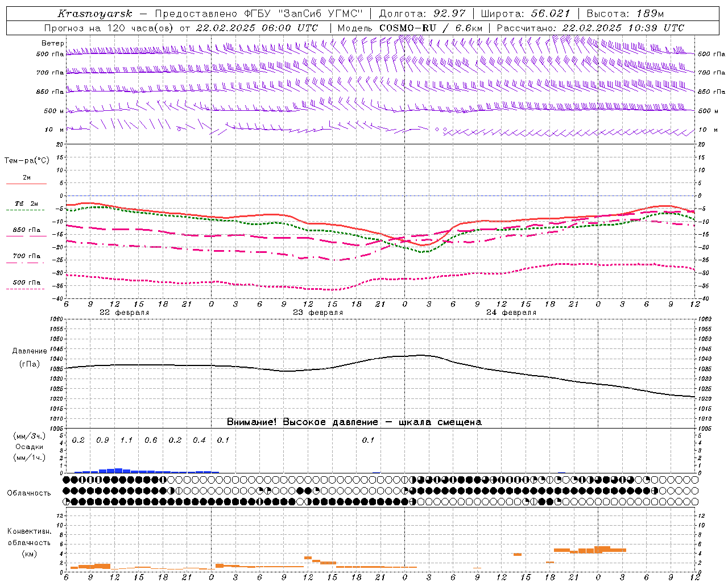The image size is (728, 582).
Task: Click the '22 февраля' date label
Action: pyautogui.click(x=125, y=313)
